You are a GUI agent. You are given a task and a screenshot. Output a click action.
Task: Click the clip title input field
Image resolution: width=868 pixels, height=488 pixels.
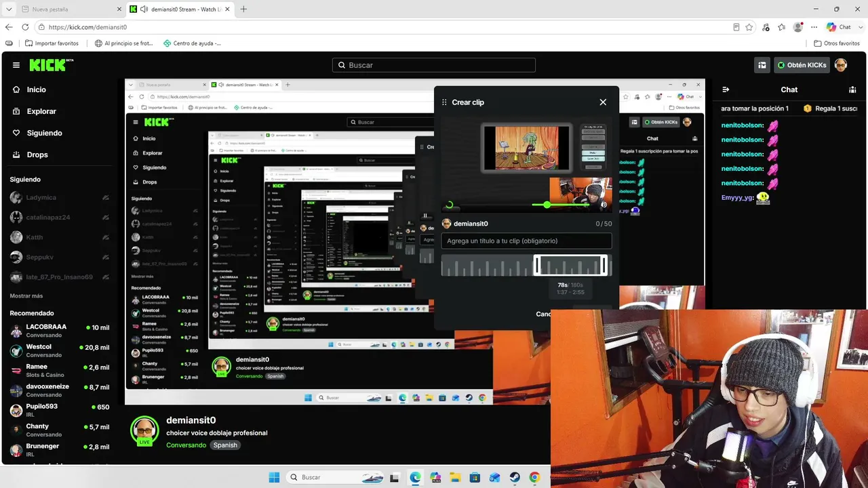click(x=526, y=241)
